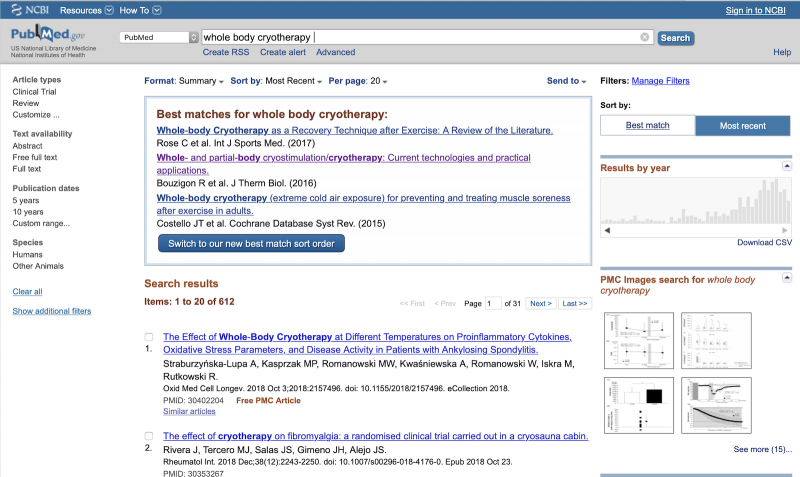
Task: Filter by Clinical Trial article type
Action: click(x=35, y=91)
